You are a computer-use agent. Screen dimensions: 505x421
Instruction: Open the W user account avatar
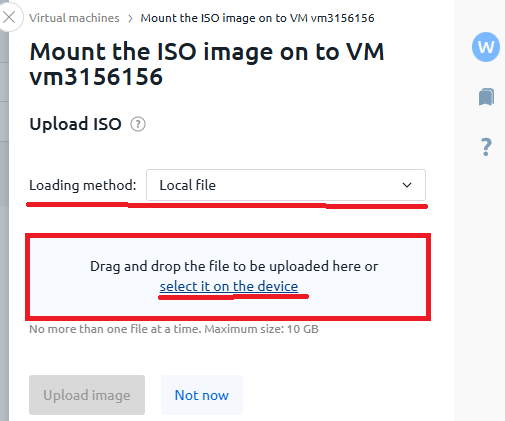(x=486, y=47)
